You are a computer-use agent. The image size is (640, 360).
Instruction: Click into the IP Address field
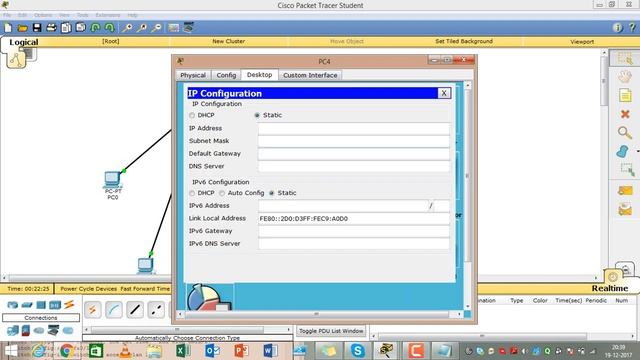(x=354, y=128)
